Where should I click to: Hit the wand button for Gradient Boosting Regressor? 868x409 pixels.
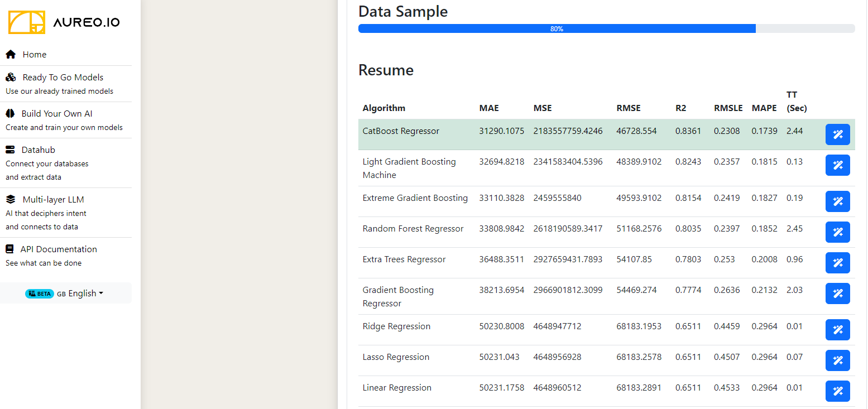[837, 293]
